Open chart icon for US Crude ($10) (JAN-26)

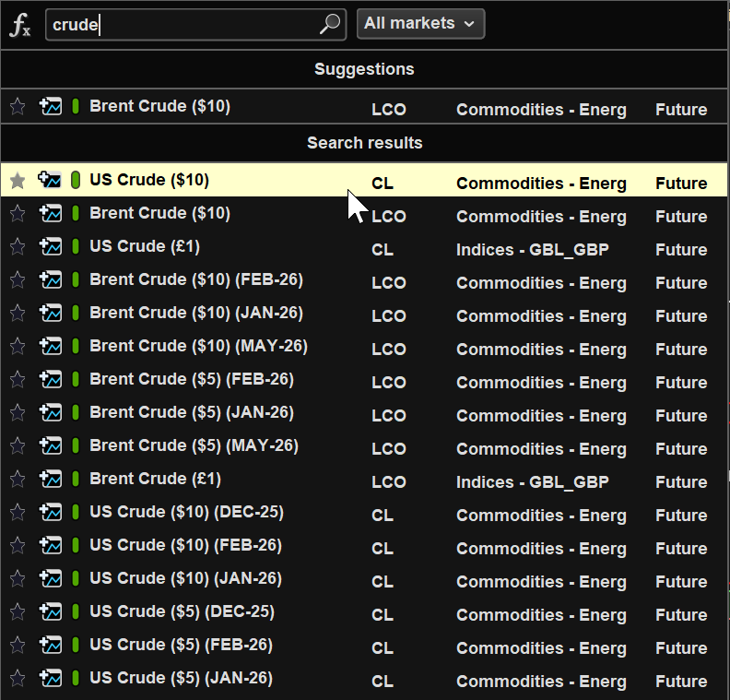coord(51,578)
